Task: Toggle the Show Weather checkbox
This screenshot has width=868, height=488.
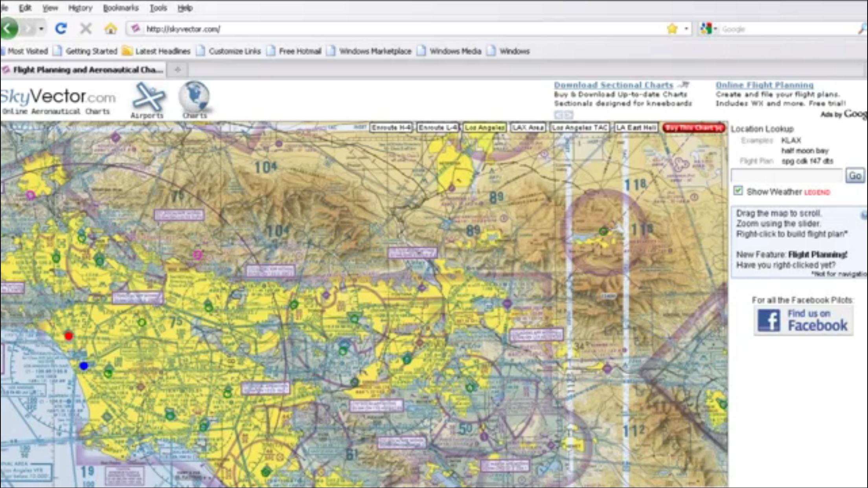Action: [738, 191]
